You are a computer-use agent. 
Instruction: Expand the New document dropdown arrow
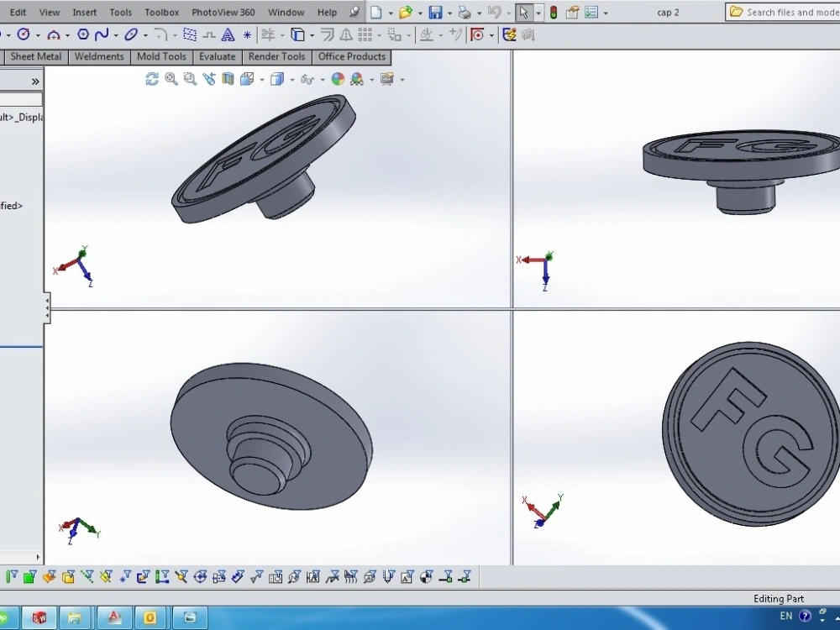pyautogui.click(x=391, y=13)
